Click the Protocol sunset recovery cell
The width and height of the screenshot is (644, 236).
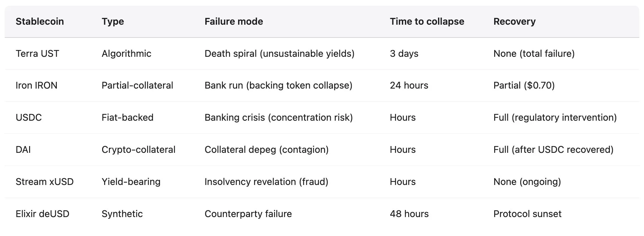527,214
